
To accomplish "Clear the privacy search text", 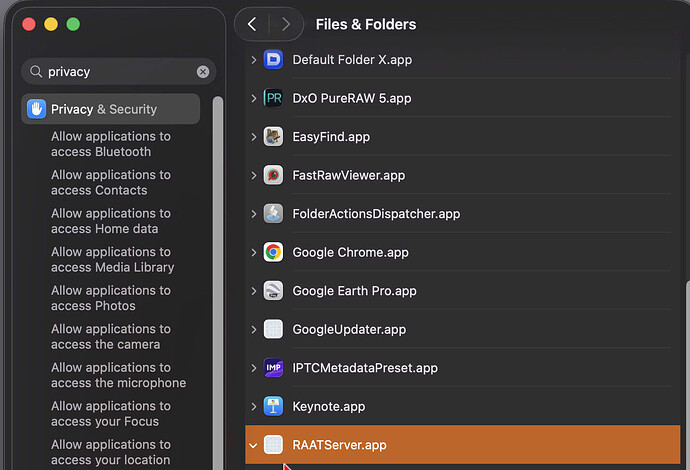I will pos(203,72).
